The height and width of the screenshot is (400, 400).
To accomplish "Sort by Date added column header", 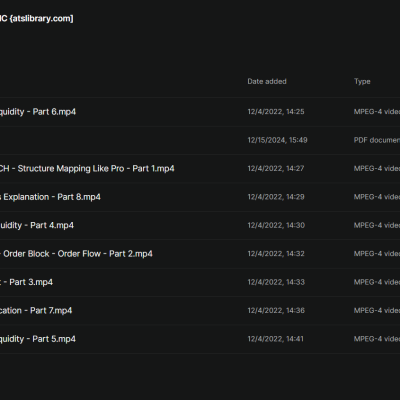I will pos(267,81).
